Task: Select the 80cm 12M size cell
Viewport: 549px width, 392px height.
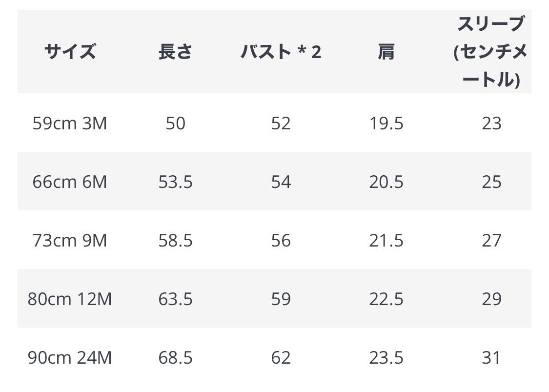Action: tap(70, 299)
